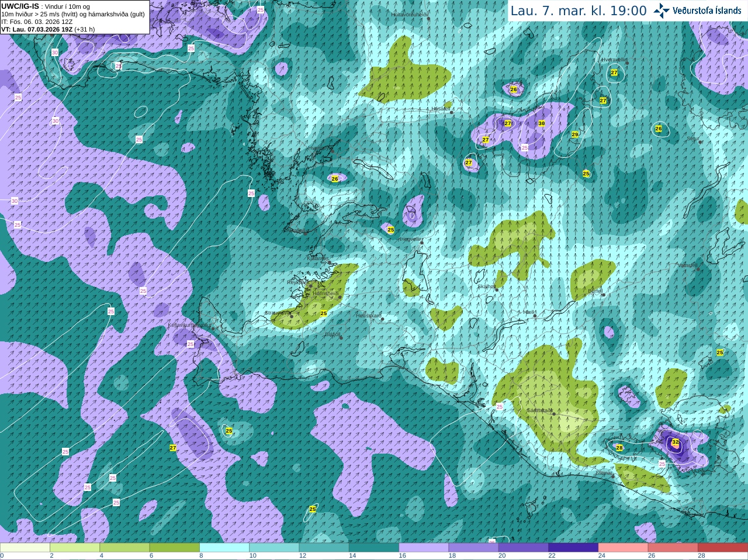Click the yellow 30 gust label
This screenshot has height=560, width=748.
[542, 123]
